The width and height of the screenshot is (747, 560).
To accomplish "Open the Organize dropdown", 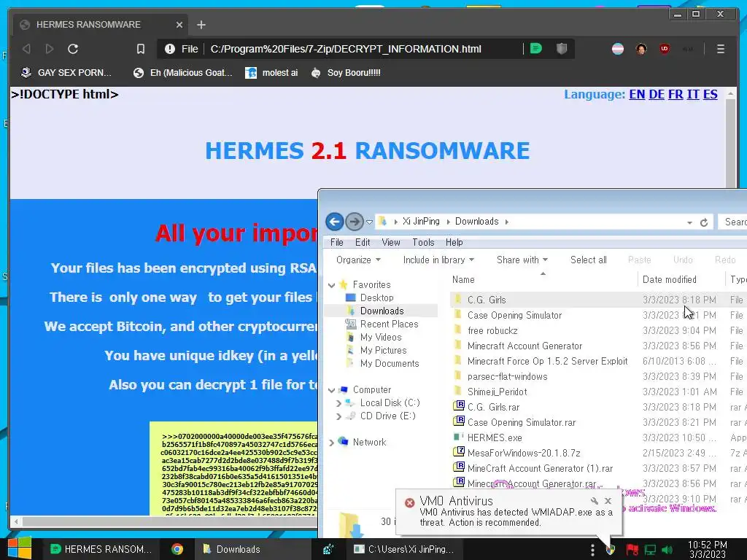I will pyautogui.click(x=358, y=260).
